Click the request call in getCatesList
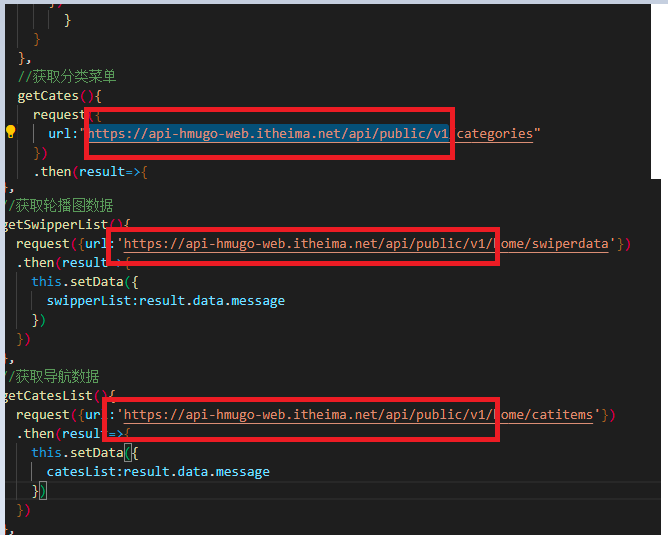 click(43, 414)
